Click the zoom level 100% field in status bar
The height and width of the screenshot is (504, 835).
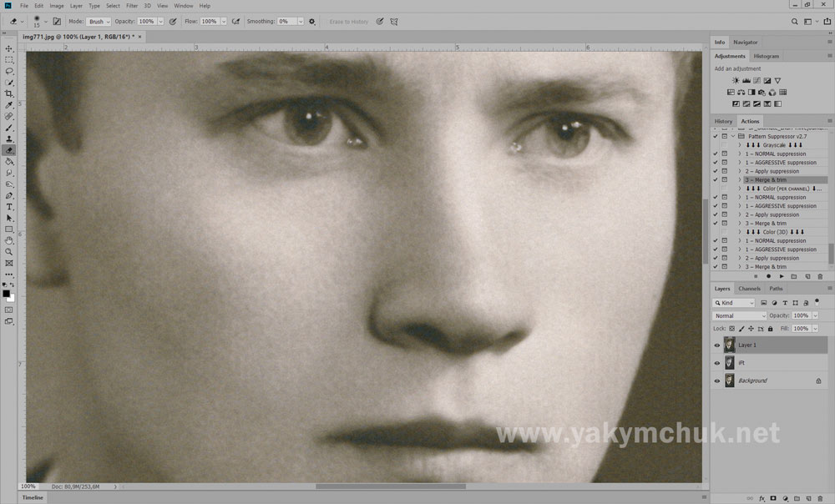click(x=28, y=486)
